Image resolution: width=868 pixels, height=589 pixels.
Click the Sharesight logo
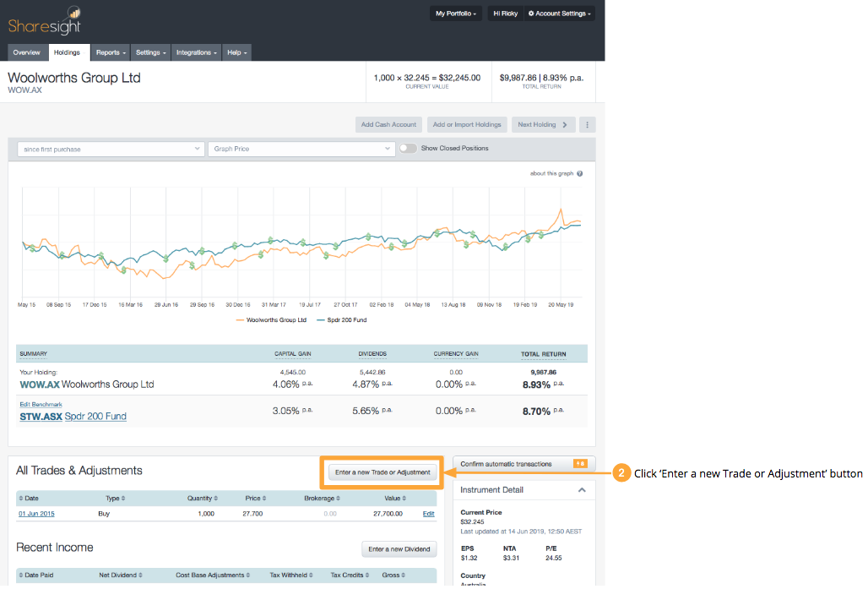(x=45, y=21)
